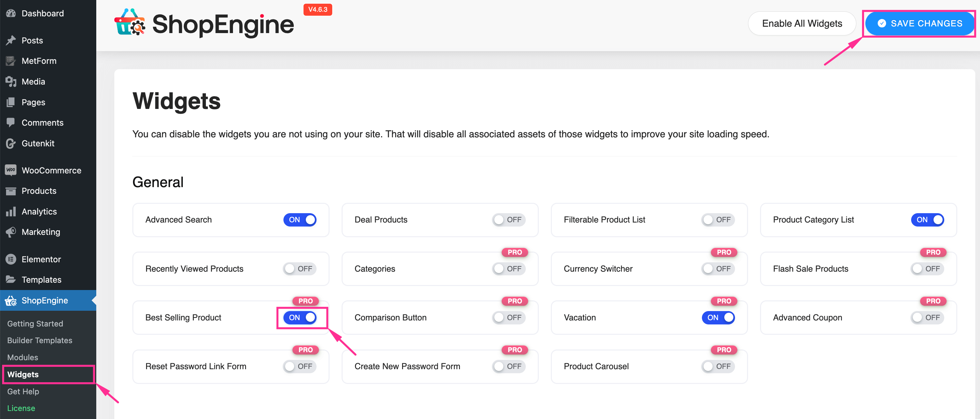Expand the Modules section
Screen dimensions: 980x419
tap(23, 357)
